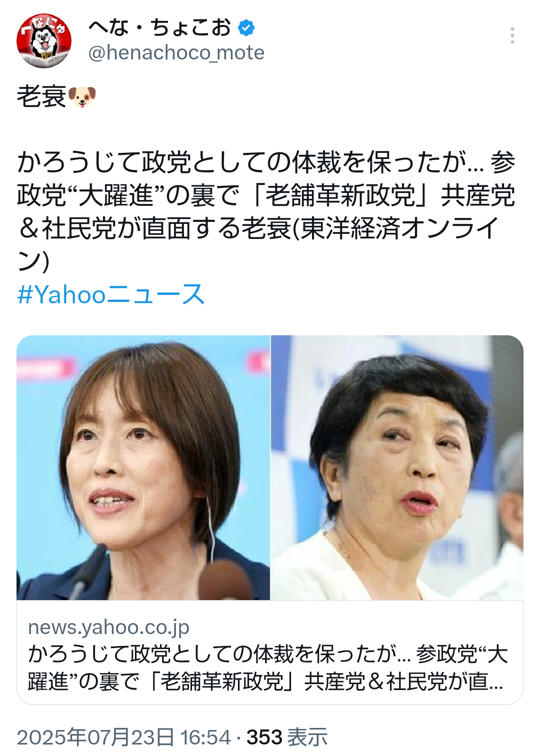Click the blue verified badge icon
Screen dimensions: 540x756
246,27
